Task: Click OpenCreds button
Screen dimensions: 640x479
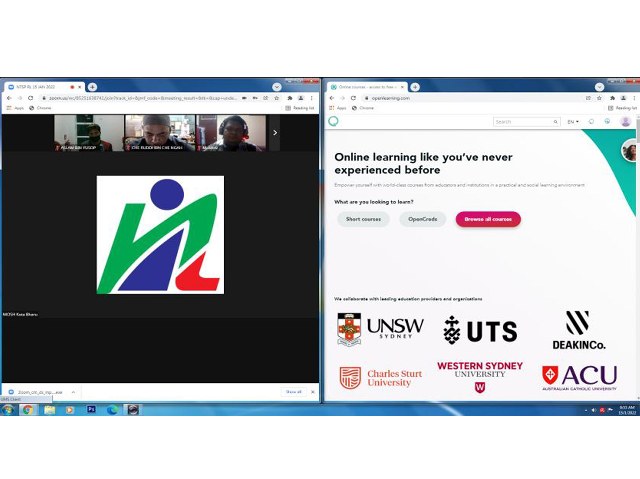Action: click(422, 219)
